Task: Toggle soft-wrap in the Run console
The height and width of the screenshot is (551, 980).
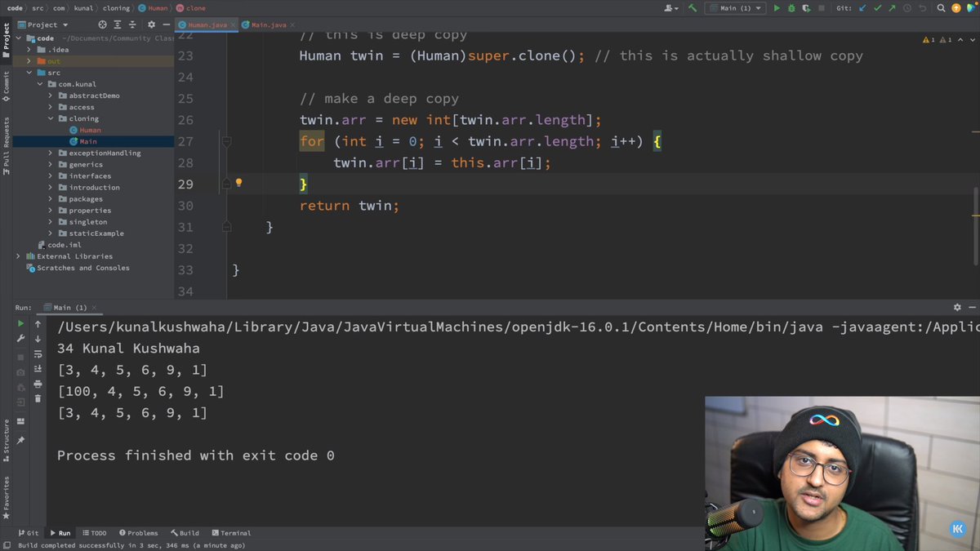Action: pos(38,354)
